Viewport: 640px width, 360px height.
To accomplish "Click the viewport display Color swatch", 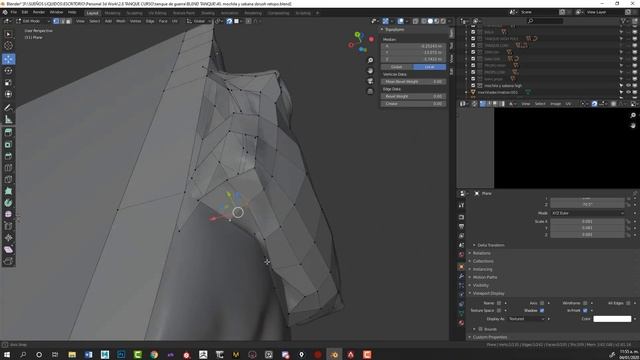I will pyautogui.click(x=612, y=319).
